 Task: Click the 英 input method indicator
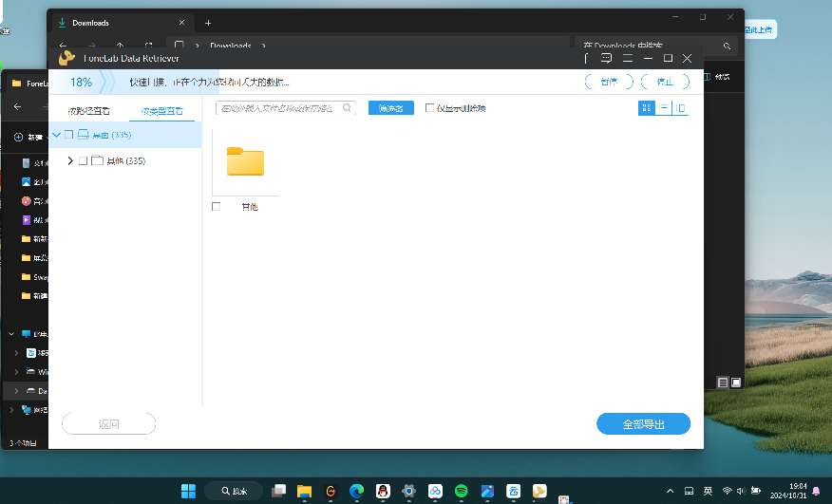[x=708, y=491]
